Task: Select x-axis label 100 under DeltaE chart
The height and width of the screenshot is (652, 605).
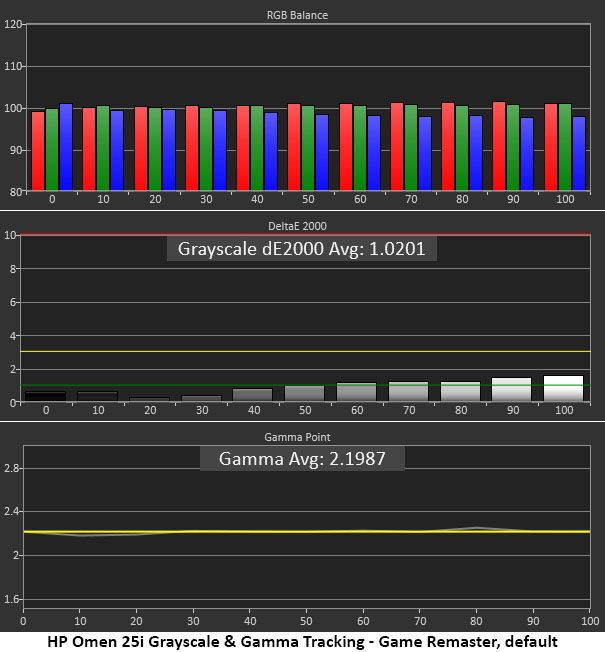Action: click(x=564, y=410)
